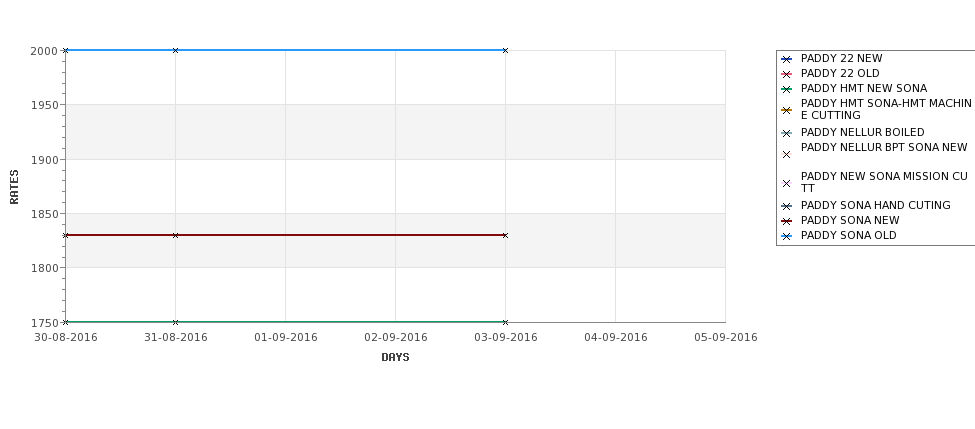Click the PADDY SONA HAND CUTING legend marker

tap(786, 206)
